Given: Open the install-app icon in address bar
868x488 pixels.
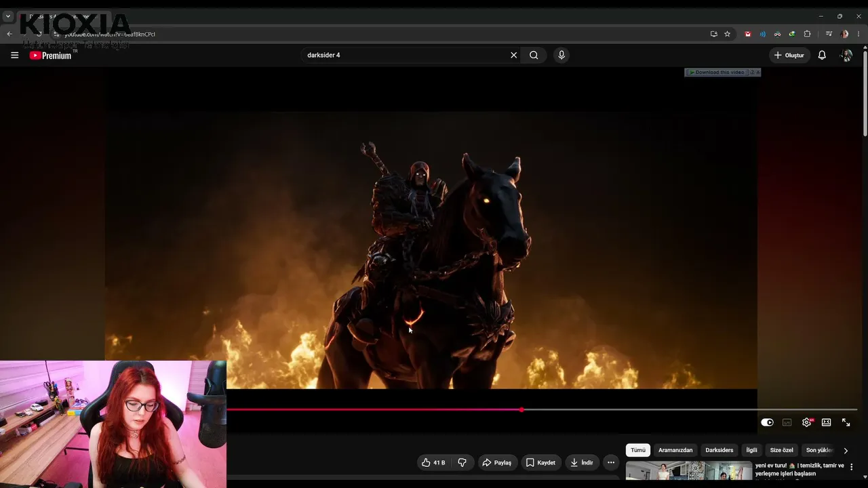Looking at the screenshot, I should (713, 34).
